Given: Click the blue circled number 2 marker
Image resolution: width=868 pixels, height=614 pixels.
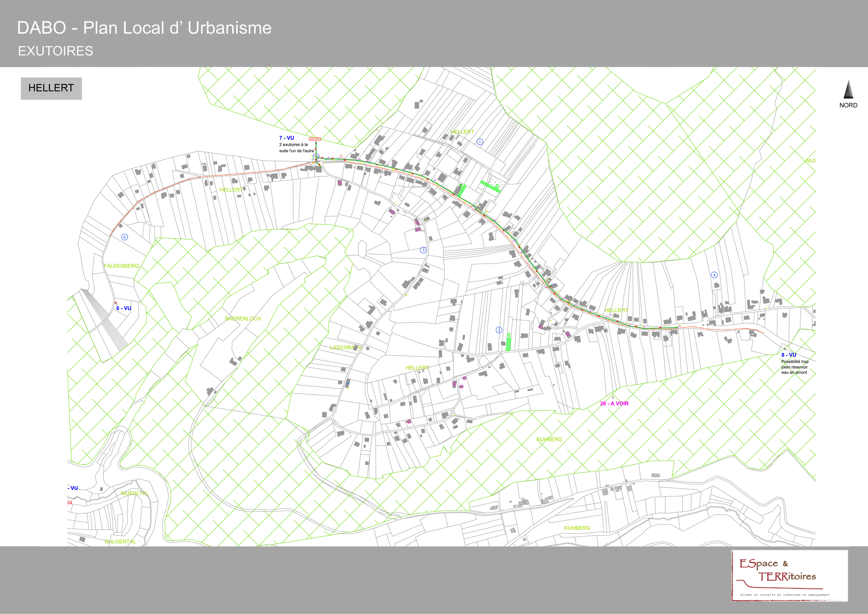Looking at the screenshot, I should point(499,330).
